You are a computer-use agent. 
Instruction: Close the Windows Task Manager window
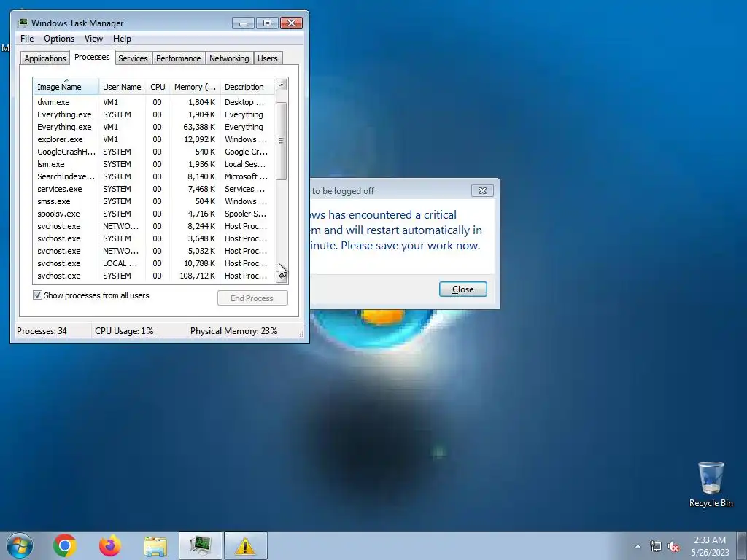tap(292, 23)
